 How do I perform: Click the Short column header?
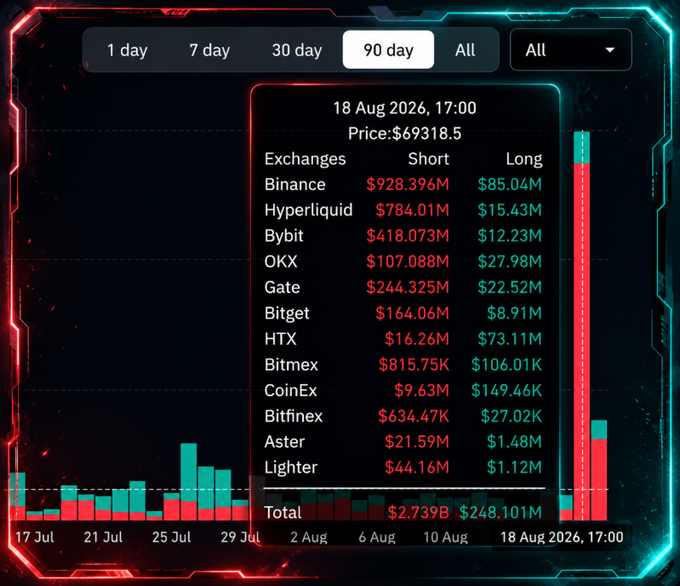tap(428, 159)
